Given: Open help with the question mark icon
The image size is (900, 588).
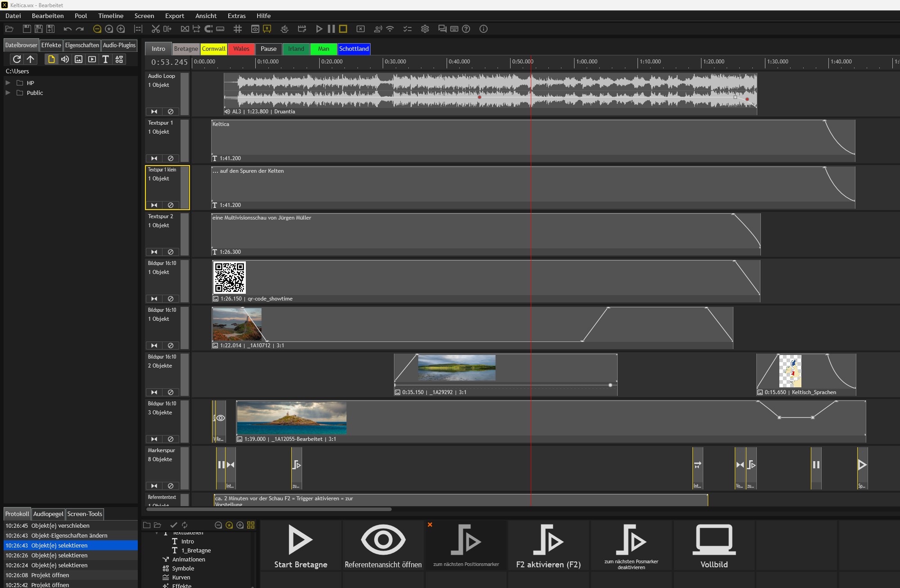Looking at the screenshot, I should (466, 29).
